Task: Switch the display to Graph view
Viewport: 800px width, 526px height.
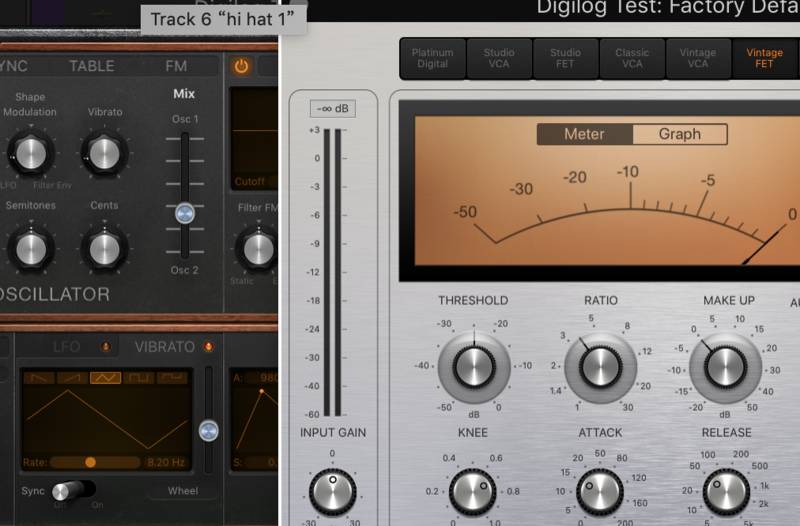Action: click(x=679, y=134)
